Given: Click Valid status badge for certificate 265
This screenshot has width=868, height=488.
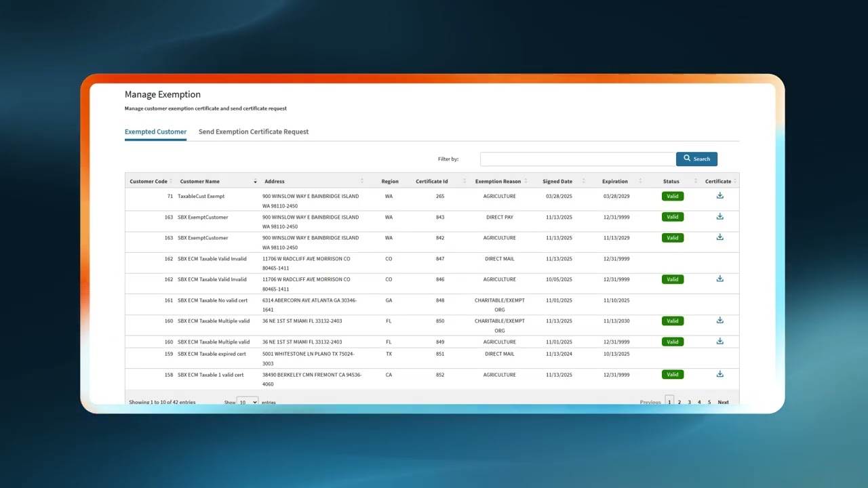Looking at the screenshot, I should click(x=673, y=196).
